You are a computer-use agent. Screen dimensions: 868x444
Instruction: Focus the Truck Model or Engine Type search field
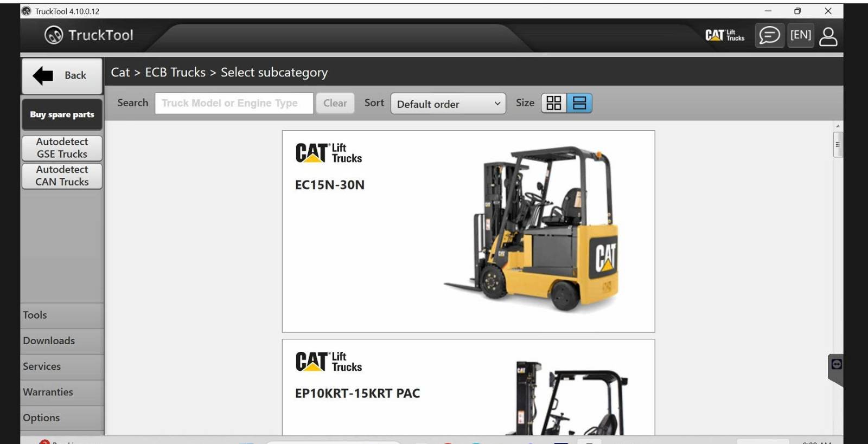(x=234, y=103)
